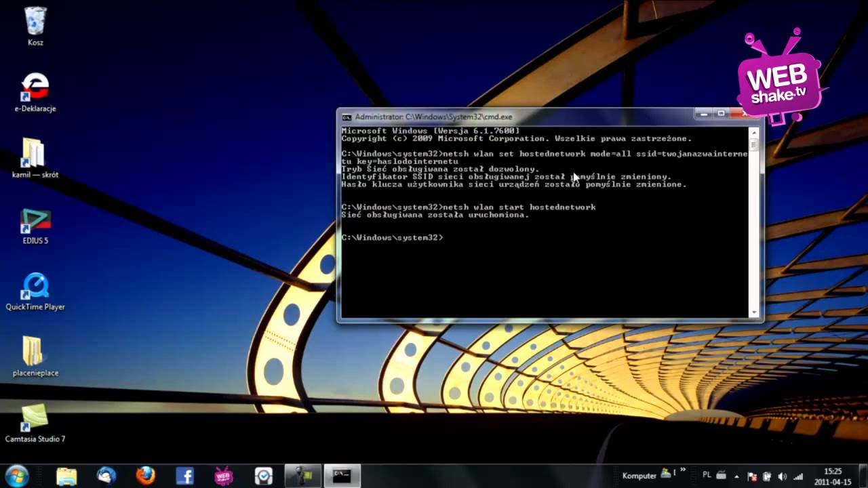868x488 pixels.
Task: Click the last C:\Windows\system32> prompt
Action: point(392,238)
